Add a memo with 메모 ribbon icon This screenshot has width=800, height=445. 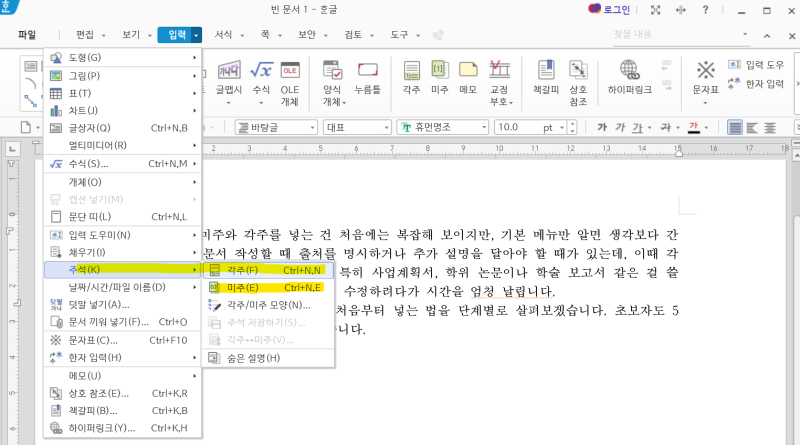pyautogui.click(x=468, y=78)
